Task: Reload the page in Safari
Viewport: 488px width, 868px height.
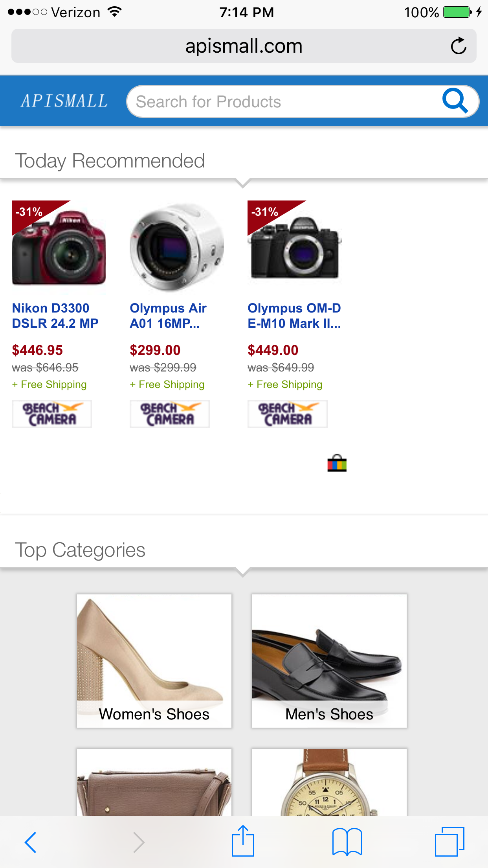Action: coord(458,46)
